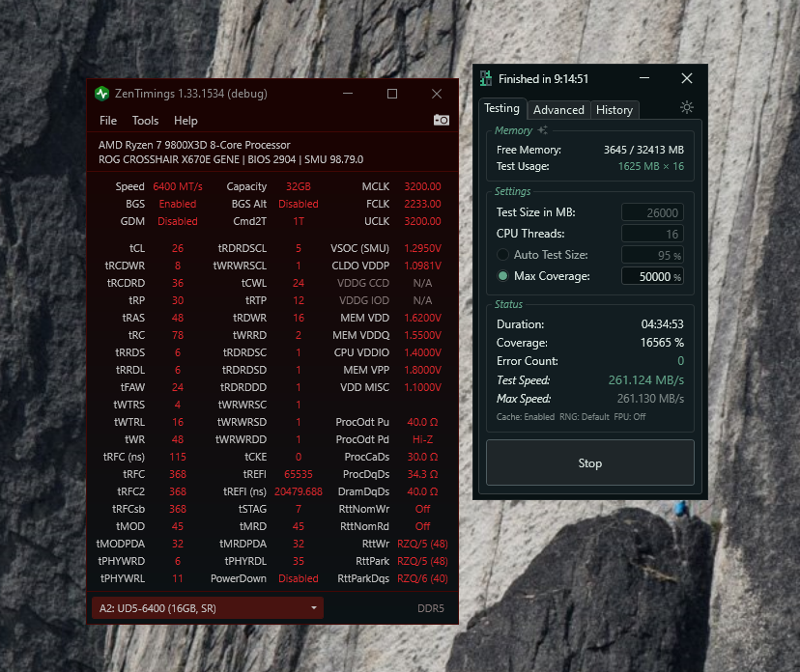Click the sparkle icon beside Memory heading

542,130
